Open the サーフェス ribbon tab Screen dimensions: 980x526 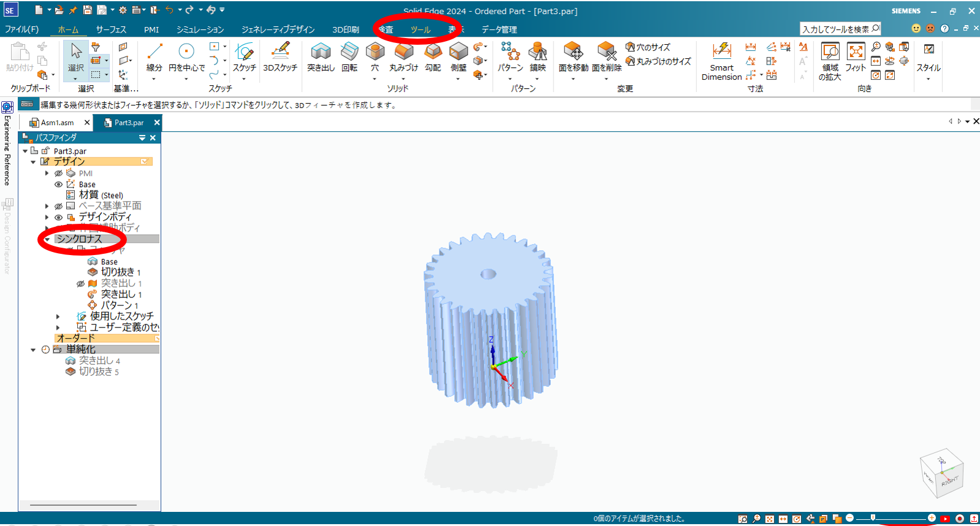pos(111,29)
